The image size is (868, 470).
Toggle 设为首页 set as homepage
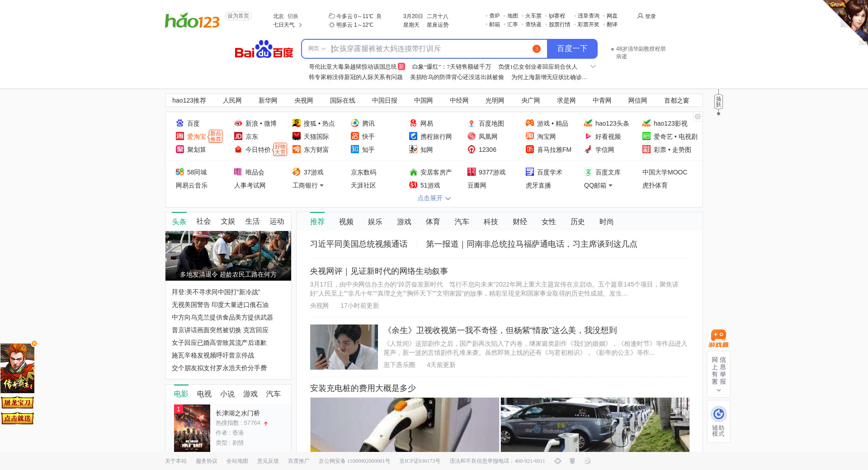238,16
